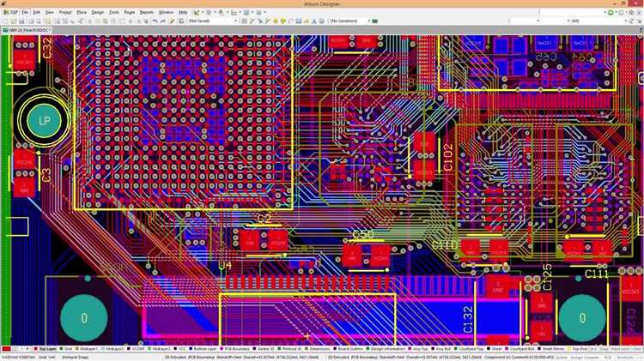
Task: Switch to the Top Layer tab
Action: click(46, 349)
